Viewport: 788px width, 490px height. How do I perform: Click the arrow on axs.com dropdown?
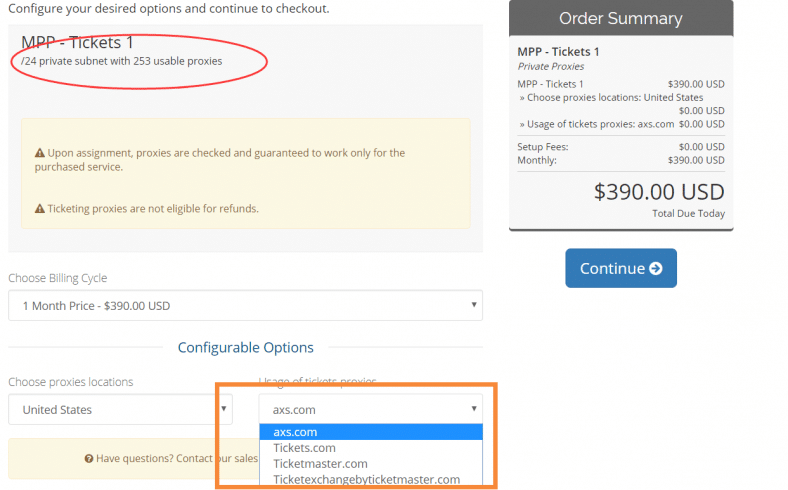point(473,409)
